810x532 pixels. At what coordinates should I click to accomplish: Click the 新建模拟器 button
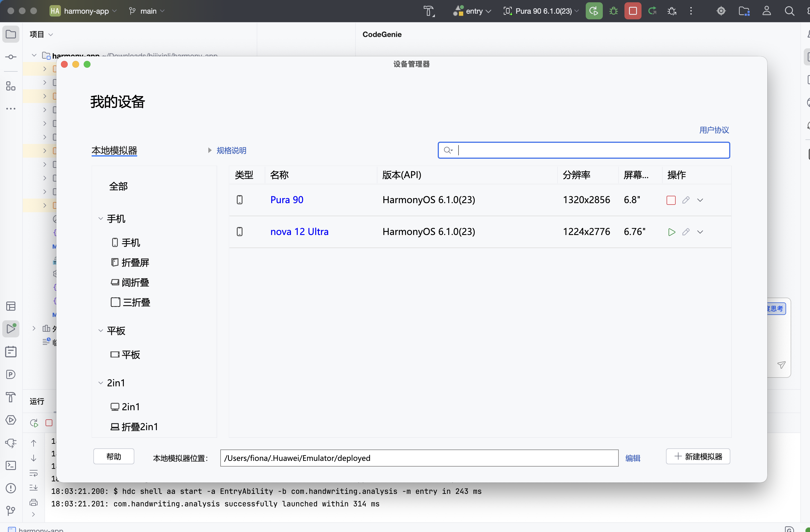coord(698,457)
